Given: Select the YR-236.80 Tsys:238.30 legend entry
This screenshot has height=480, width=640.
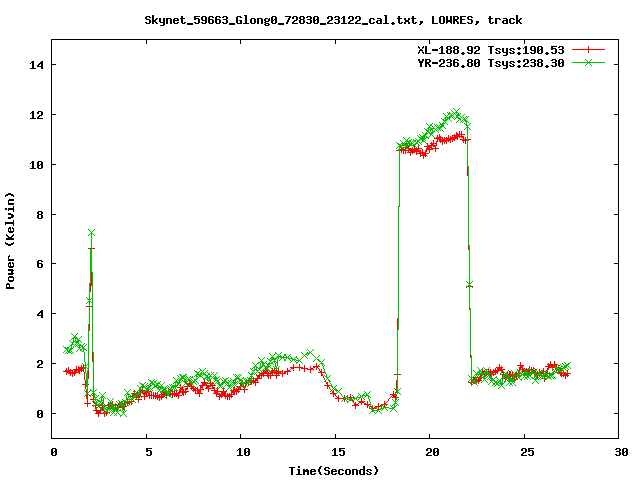Looking at the screenshot, I should [x=491, y=63].
